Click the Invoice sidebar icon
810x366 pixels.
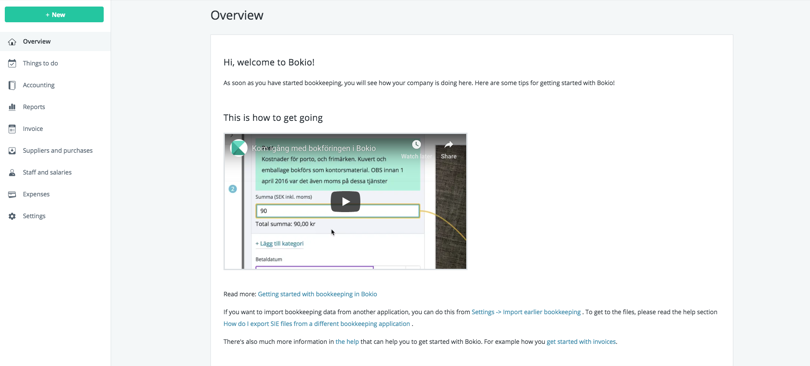12,129
